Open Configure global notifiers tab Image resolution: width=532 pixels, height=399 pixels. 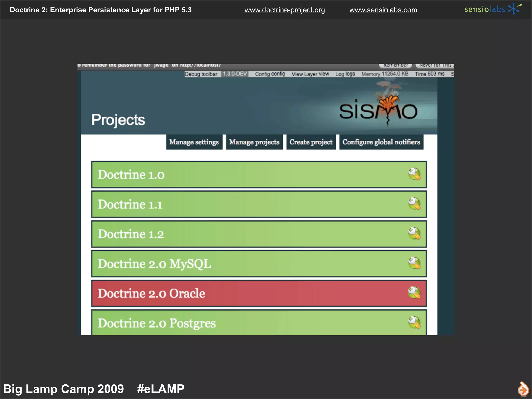381,142
